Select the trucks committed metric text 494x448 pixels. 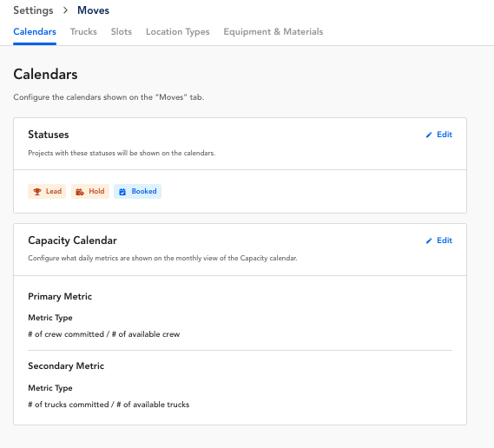pos(109,405)
